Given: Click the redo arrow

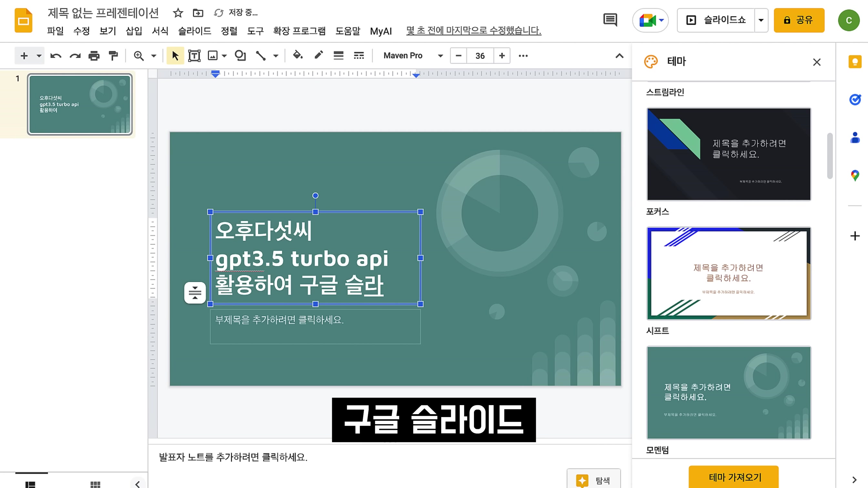Looking at the screenshot, I should point(75,56).
